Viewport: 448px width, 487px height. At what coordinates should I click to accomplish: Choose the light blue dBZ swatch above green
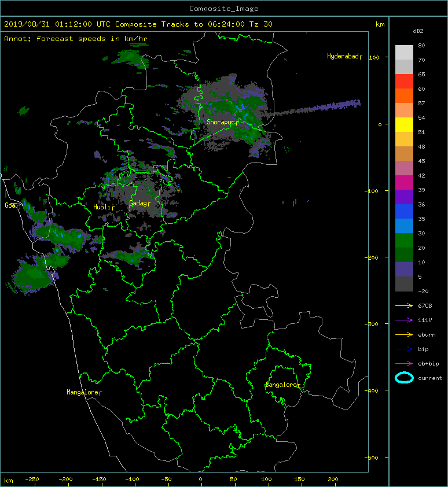[404, 226]
